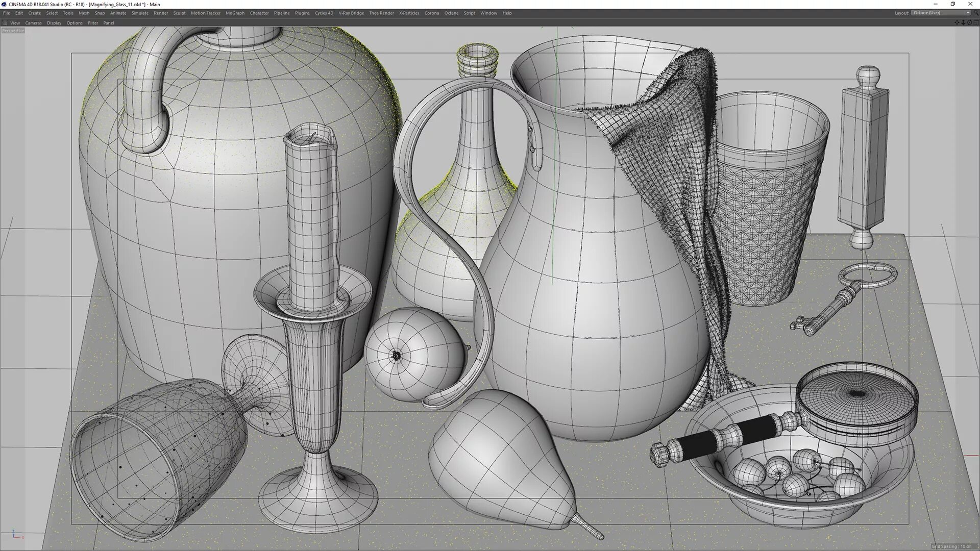Click the search magnifier icon beside Layout
The height and width of the screenshot is (551, 980).
pyautogui.click(x=976, y=13)
